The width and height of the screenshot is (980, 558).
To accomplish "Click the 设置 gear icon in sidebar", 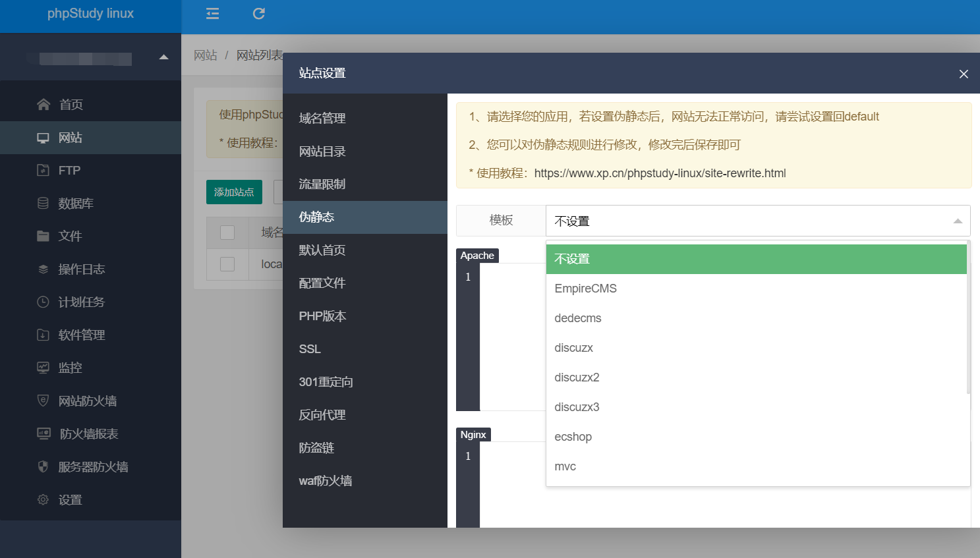I will [43, 499].
